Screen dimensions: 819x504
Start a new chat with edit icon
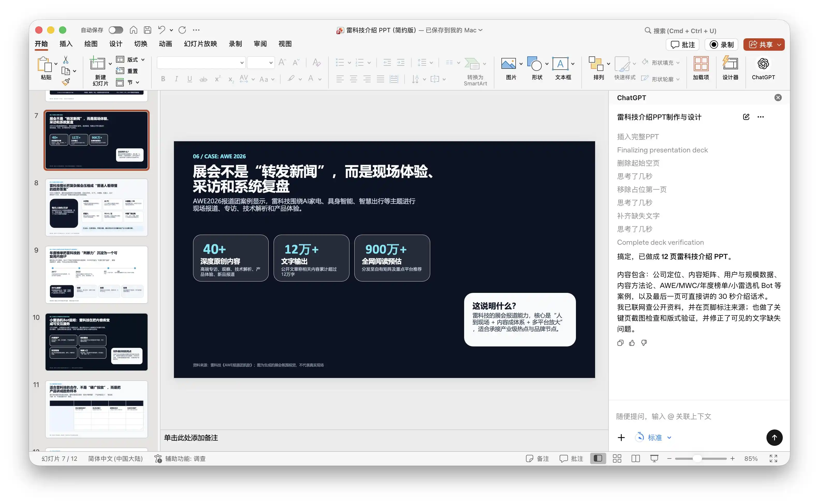(746, 117)
